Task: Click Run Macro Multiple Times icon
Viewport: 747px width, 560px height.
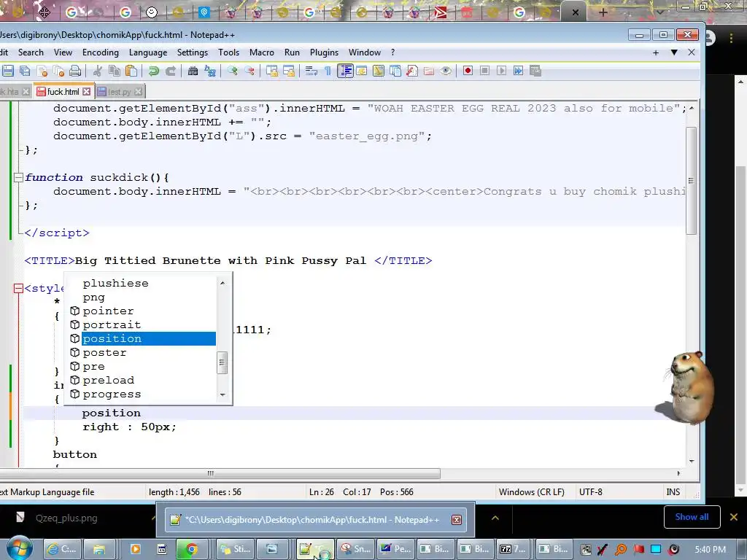Action: coord(519,71)
